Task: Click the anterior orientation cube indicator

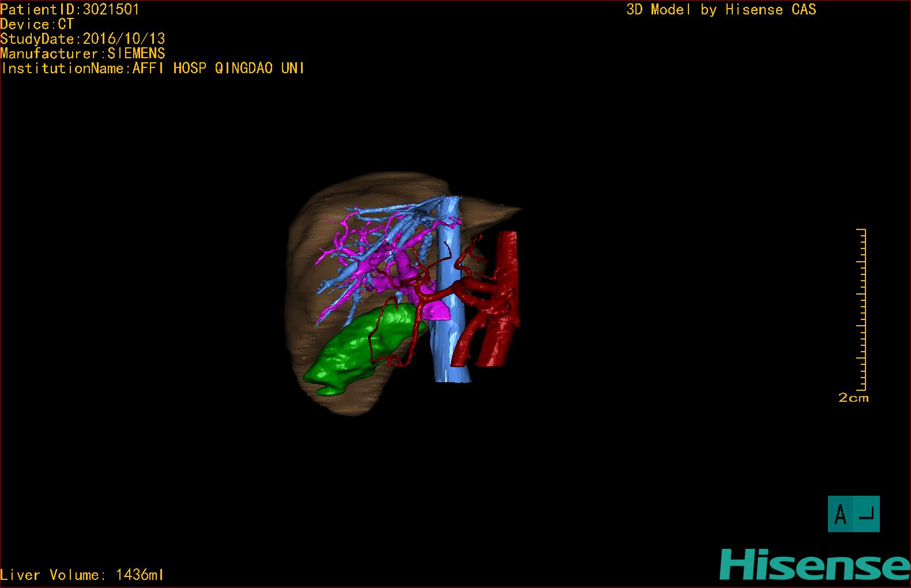Action: pos(854,514)
